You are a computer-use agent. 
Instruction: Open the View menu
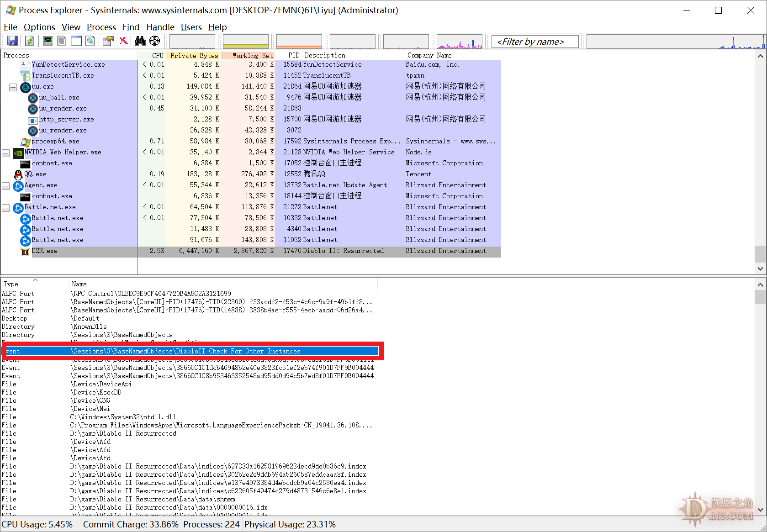point(71,27)
